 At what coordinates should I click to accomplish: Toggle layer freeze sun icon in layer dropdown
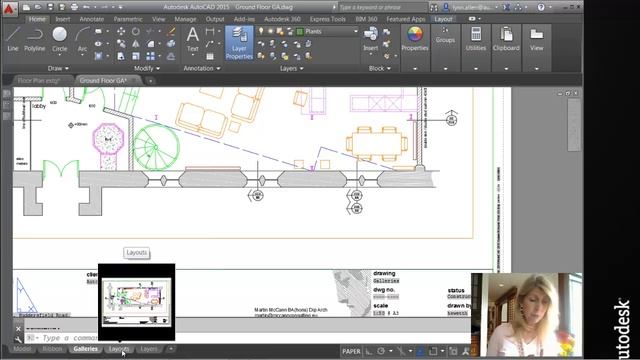[x=270, y=31]
